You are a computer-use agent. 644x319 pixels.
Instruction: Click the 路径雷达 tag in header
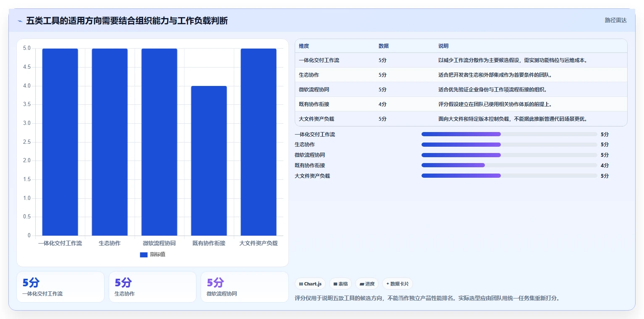click(x=615, y=20)
